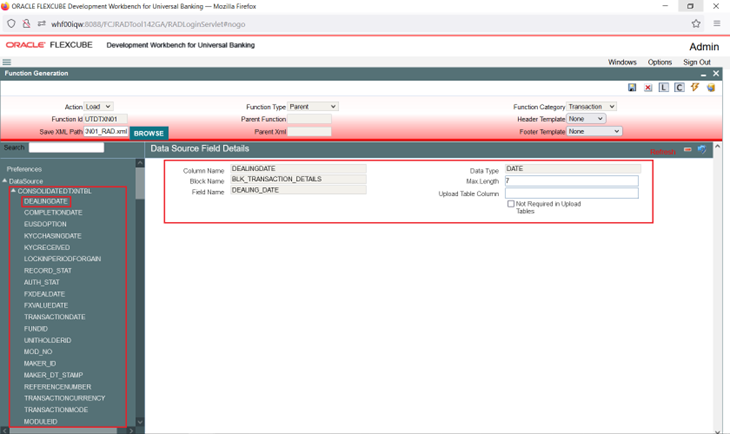The width and height of the screenshot is (730, 434).
Task: Select TRANSACTIONMODE in the tree
Action: click(56, 410)
